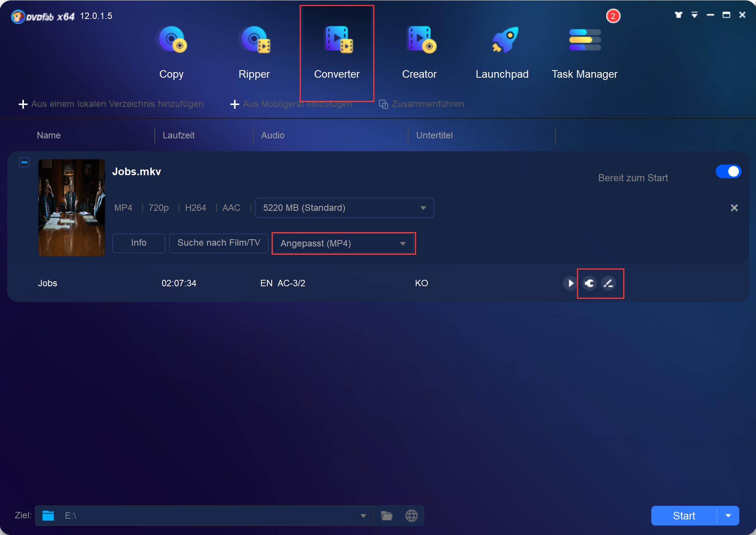Click the Start button
The image size is (756, 535).
click(684, 516)
